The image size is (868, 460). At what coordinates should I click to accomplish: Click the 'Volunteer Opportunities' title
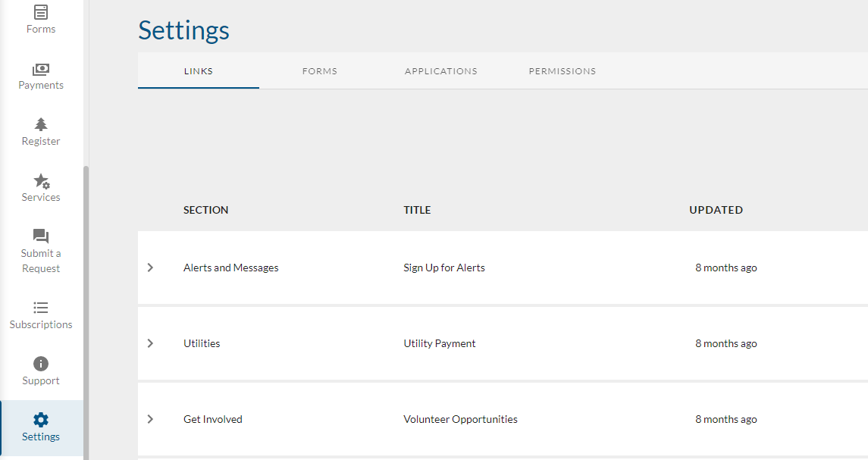(461, 419)
